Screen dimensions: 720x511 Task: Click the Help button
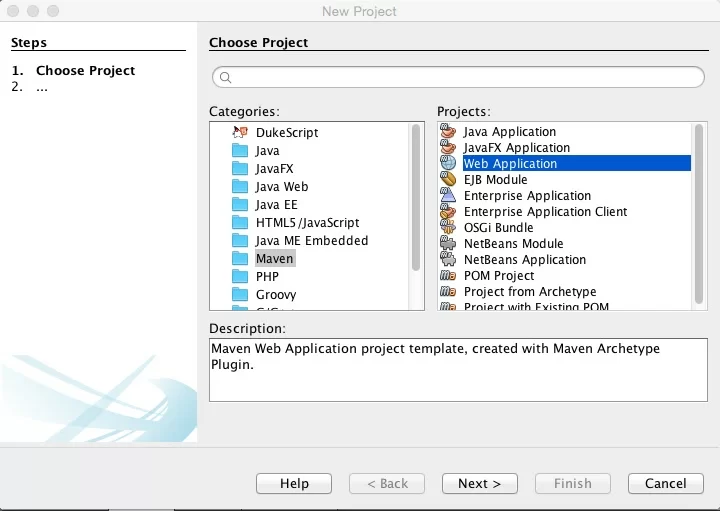[x=294, y=483]
